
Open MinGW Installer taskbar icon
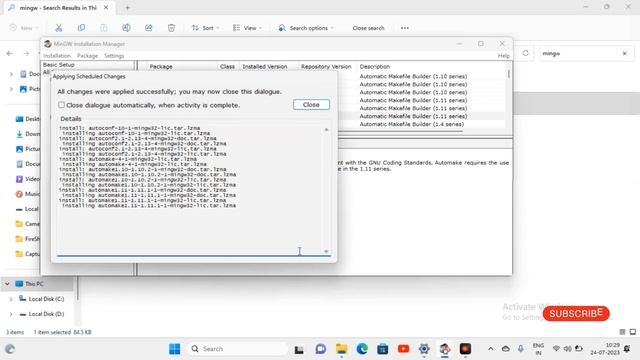point(445,349)
